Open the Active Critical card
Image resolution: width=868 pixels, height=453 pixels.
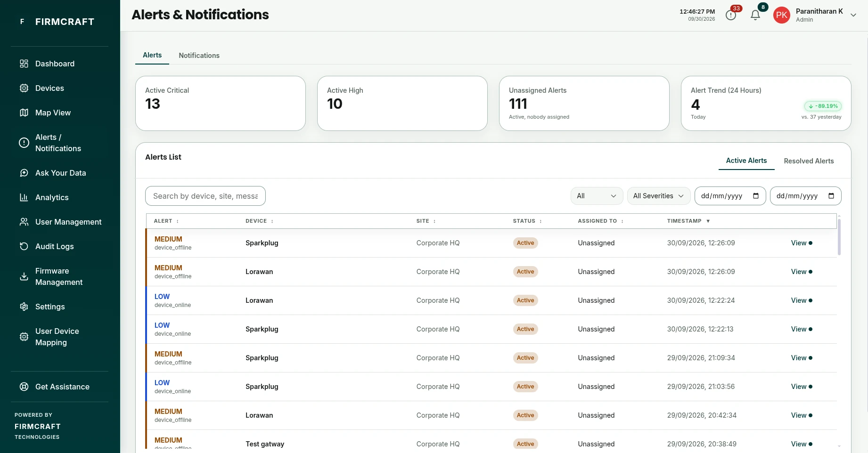click(x=221, y=103)
